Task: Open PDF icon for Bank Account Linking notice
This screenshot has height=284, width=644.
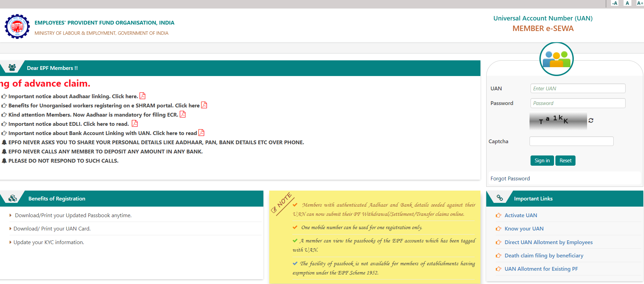Action: click(201, 133)
